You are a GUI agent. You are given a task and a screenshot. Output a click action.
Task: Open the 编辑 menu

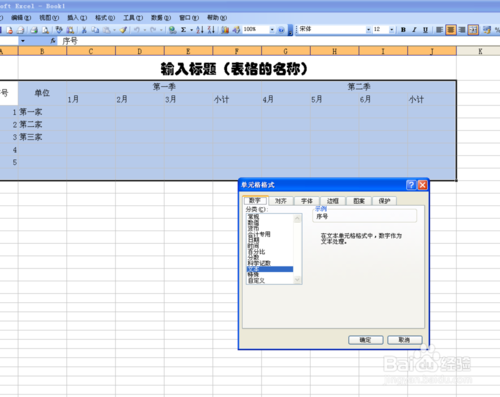click(x=21, y=18)
